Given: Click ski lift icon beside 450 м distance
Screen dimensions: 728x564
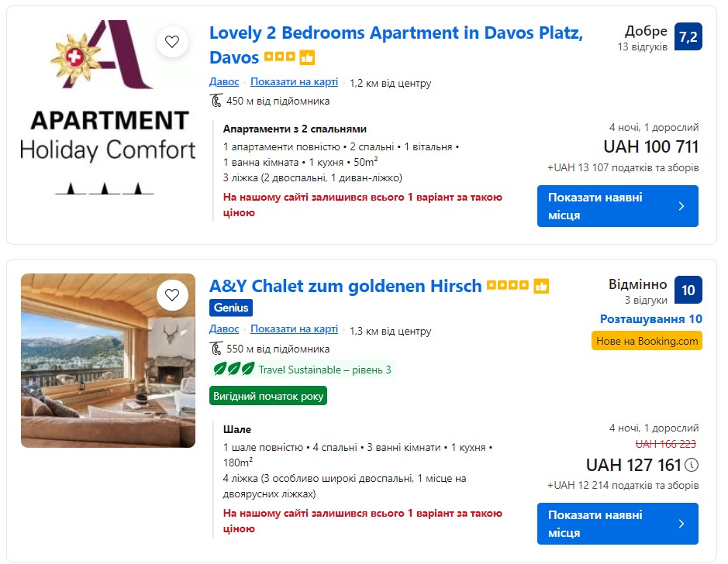Looking at the screenshot, I should click(216, 101).
